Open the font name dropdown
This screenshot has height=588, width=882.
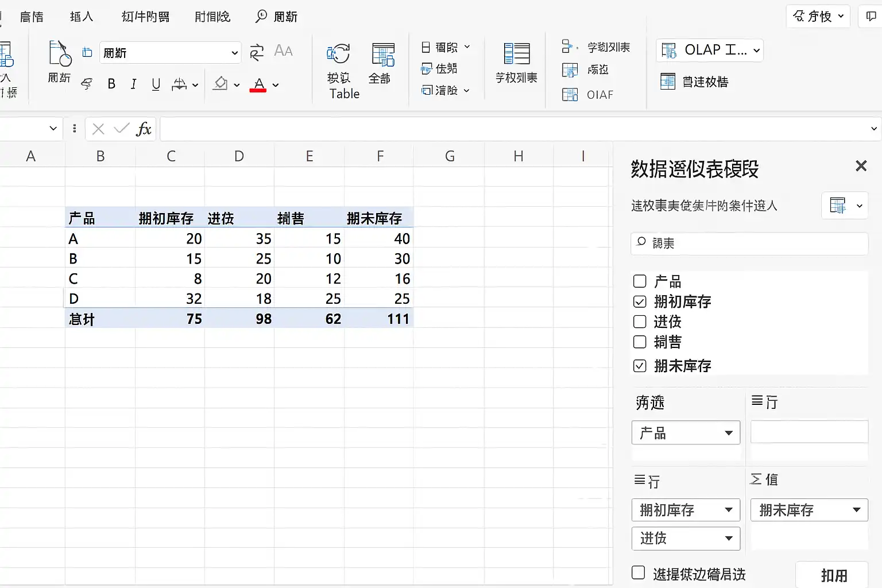234,53
